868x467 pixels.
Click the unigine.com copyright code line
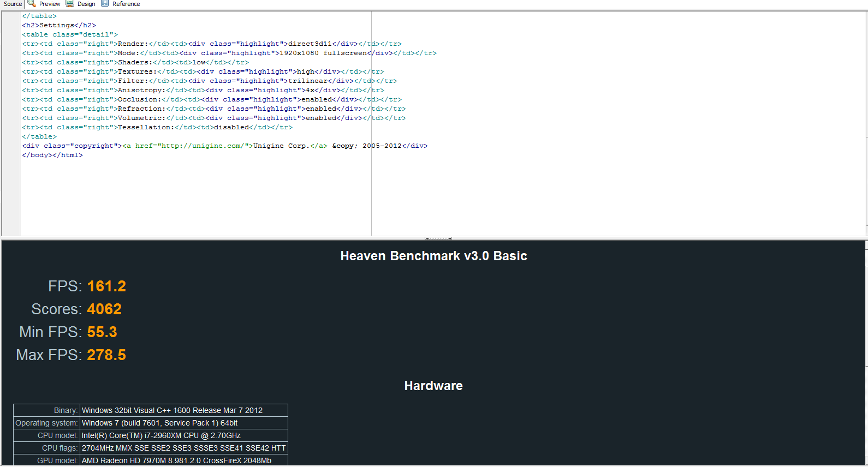(225, 146)
